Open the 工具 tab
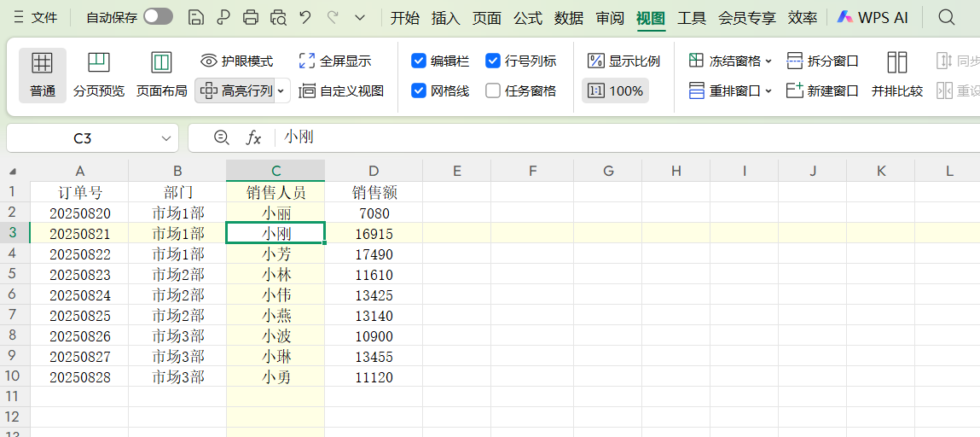 pos(691,18)
